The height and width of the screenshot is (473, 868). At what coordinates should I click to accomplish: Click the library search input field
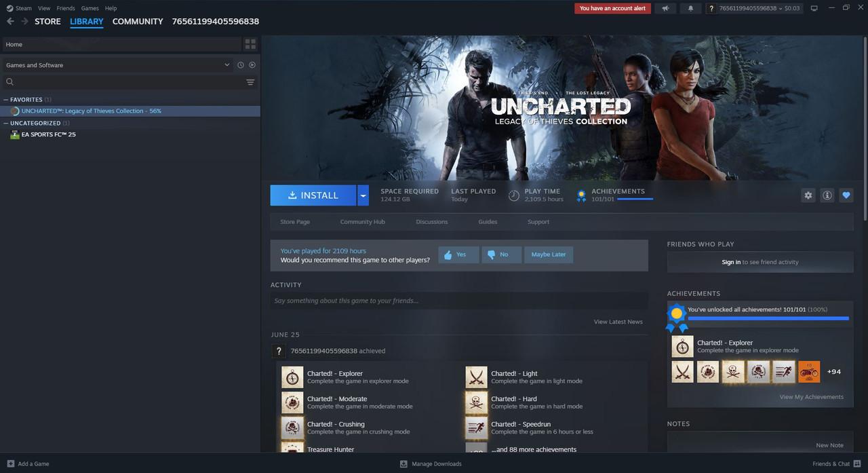pyautogui.click(x=130, y=82)
